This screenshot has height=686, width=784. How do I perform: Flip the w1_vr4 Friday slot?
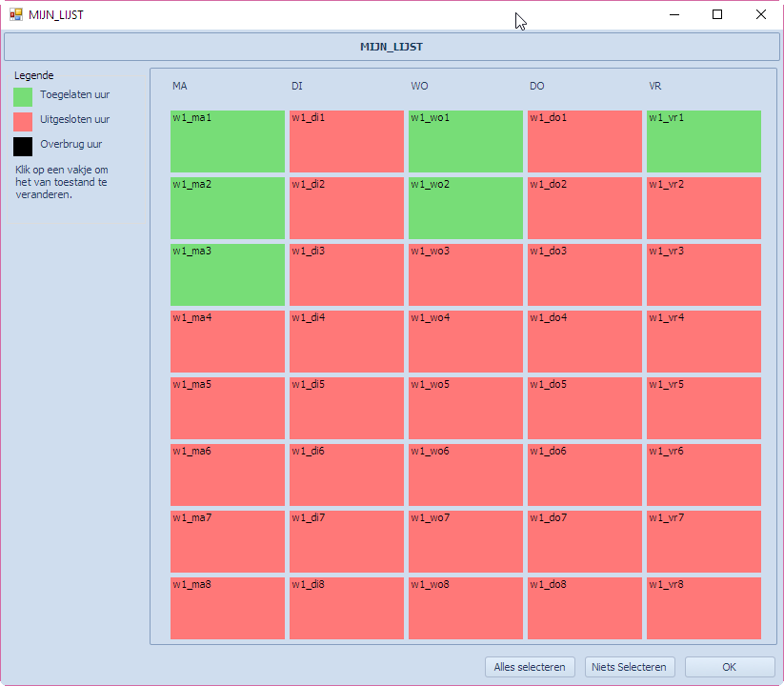coord(704,341)
